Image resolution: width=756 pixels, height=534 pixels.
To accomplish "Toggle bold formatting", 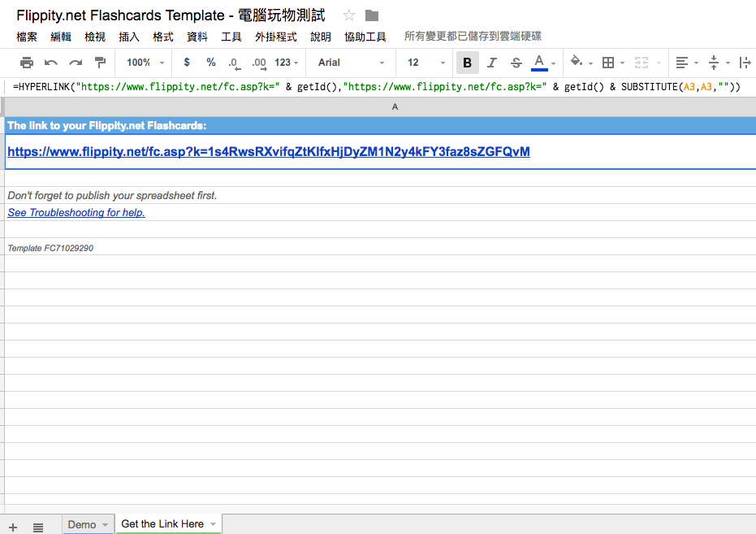I will pyautogui.click(x=467, y=63).
